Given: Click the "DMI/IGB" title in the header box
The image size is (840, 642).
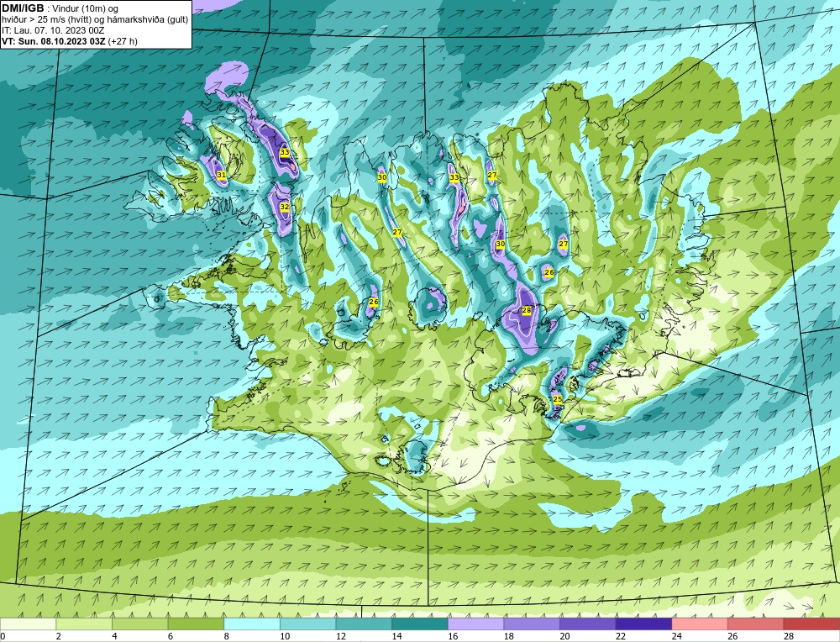Looking at the screenshot, I should tap(23, 8).
